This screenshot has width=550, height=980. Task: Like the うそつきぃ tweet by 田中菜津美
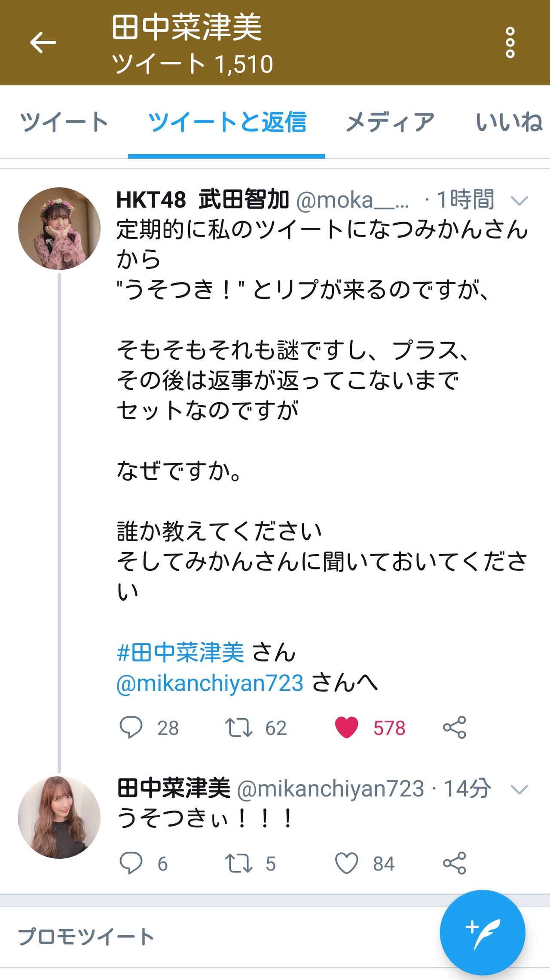[x=346, y=863]
